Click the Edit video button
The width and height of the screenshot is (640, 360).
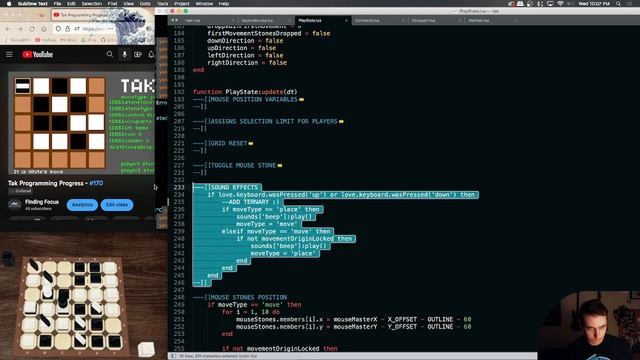tap(117, 204)
